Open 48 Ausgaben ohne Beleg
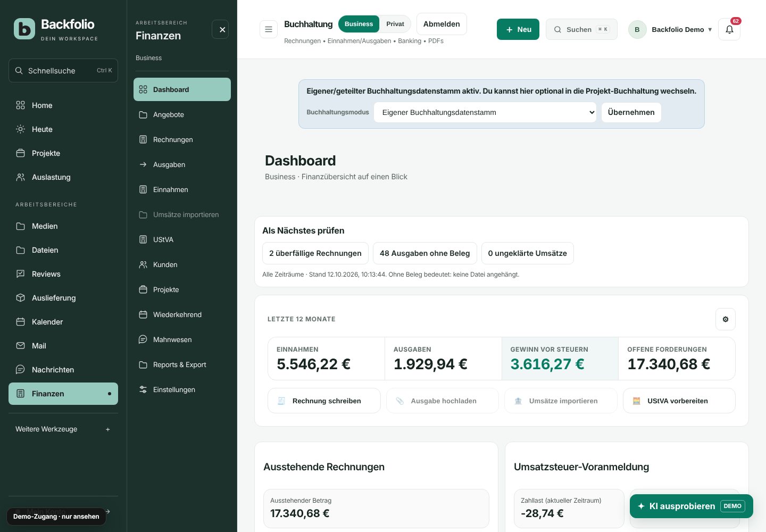Screen dimensions: 766x532 click(425, 253)
